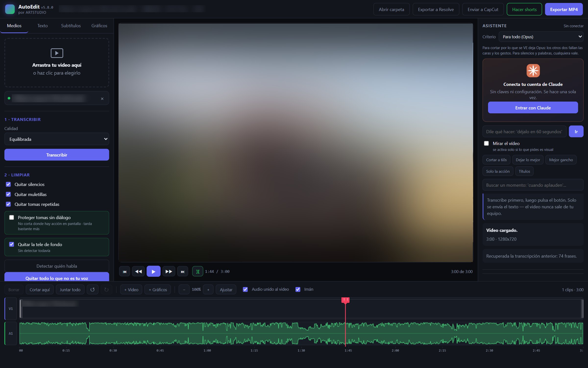Click the A1 audio waveform clip
588x368 pixels.
pyautogui.click(x=301, y=333)
